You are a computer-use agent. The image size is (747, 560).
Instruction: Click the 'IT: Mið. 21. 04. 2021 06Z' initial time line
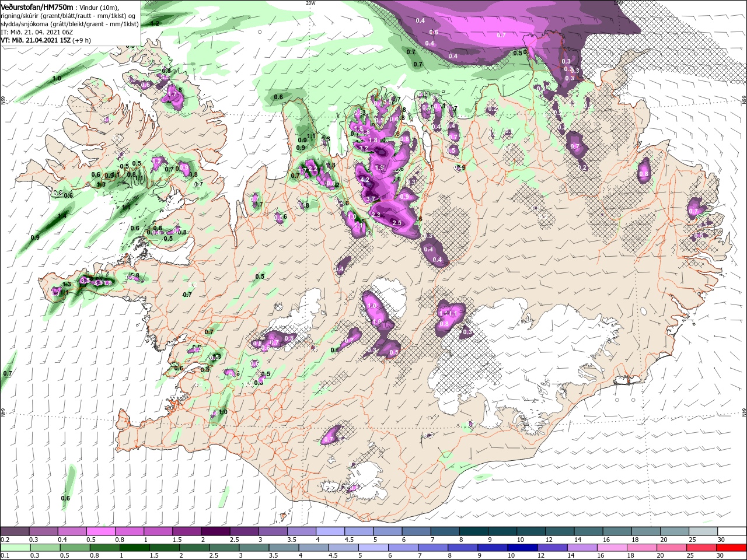(x=37, y=32)
